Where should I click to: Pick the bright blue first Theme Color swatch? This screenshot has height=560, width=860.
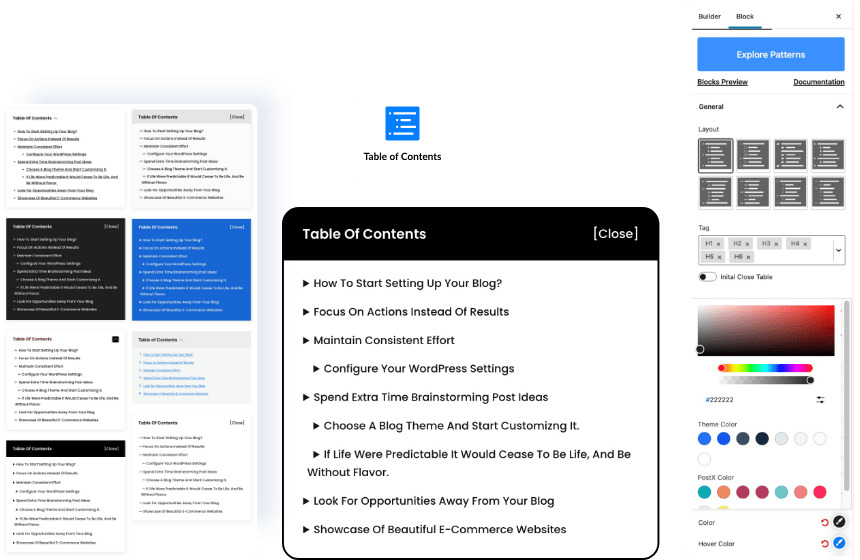pos(704,438)
